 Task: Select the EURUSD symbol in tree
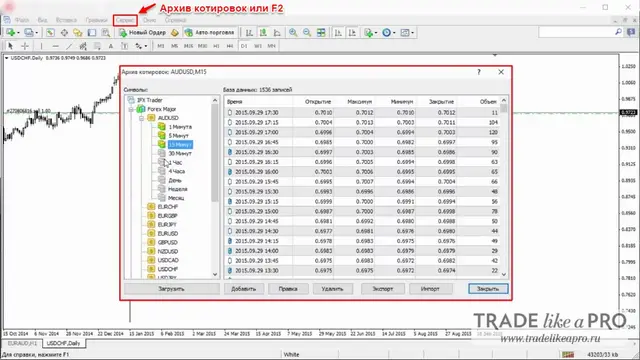(168, 233)
